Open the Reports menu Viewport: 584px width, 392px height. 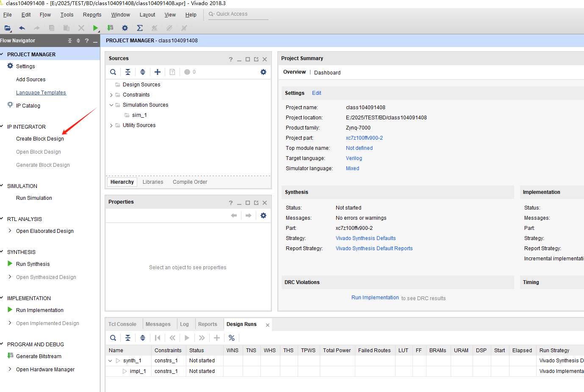click(x=92, y=15)
